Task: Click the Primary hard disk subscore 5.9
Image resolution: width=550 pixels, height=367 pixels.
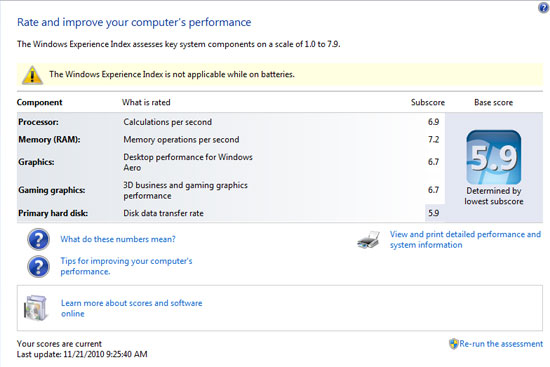Action: [433, 213]
